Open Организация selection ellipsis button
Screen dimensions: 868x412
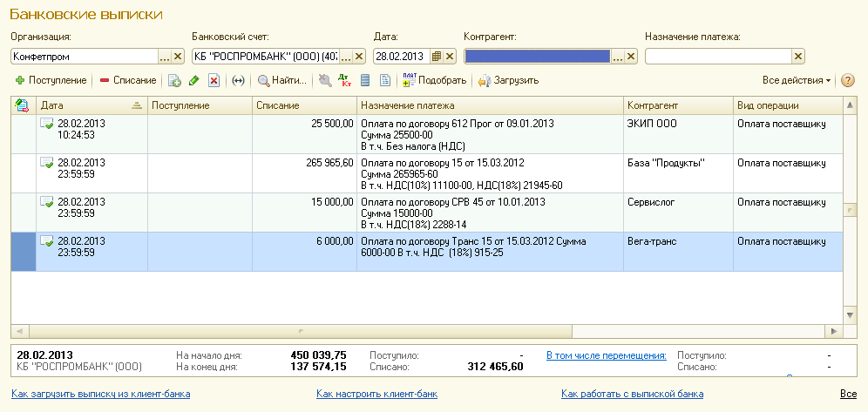click(165, 57)
